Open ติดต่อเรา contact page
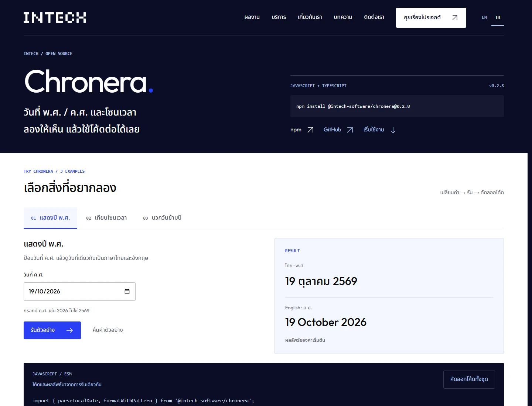Screen dimensions: 532x406 [374, 17]
